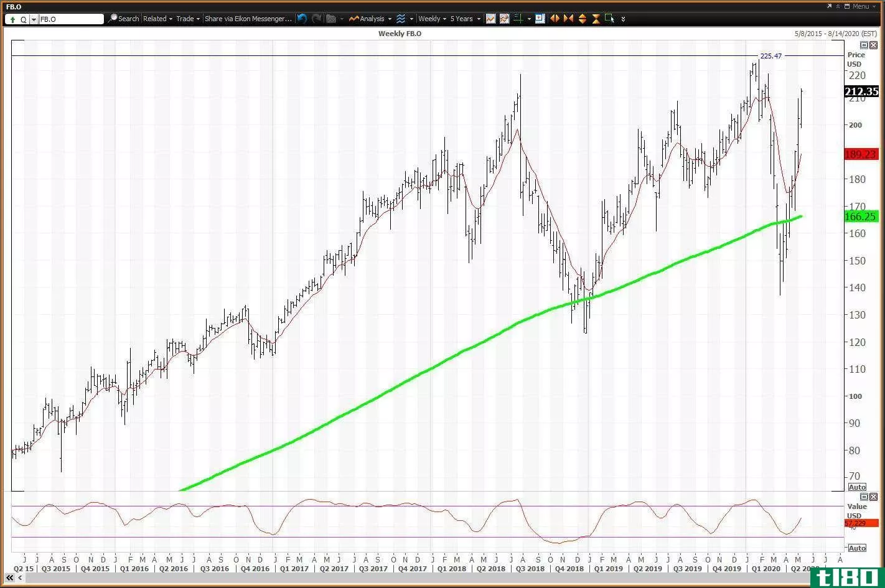Click the red 57.229 indicator value tag
Viewport: 885px width, 588px height.
pyautogui.click(x=861, y=523)
